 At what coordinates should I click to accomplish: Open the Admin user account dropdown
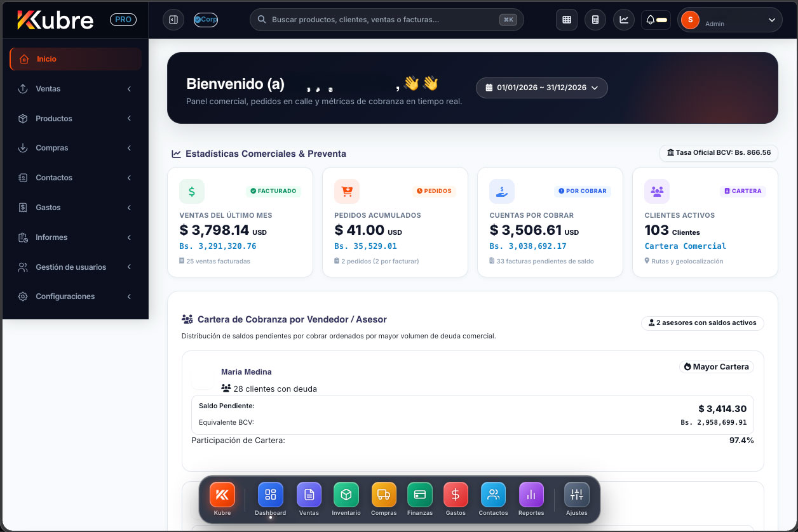coord(729,20)
